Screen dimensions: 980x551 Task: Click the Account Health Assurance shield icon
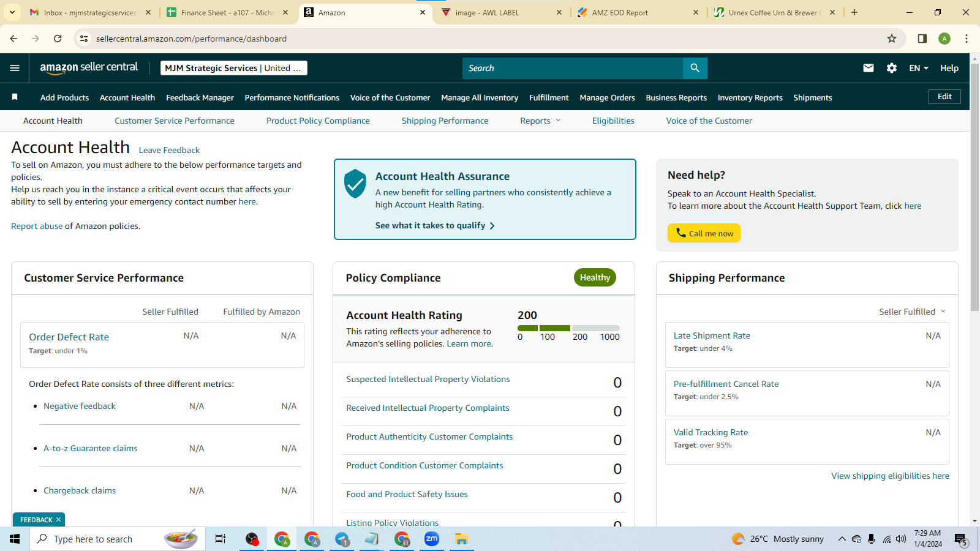[355, 184]
